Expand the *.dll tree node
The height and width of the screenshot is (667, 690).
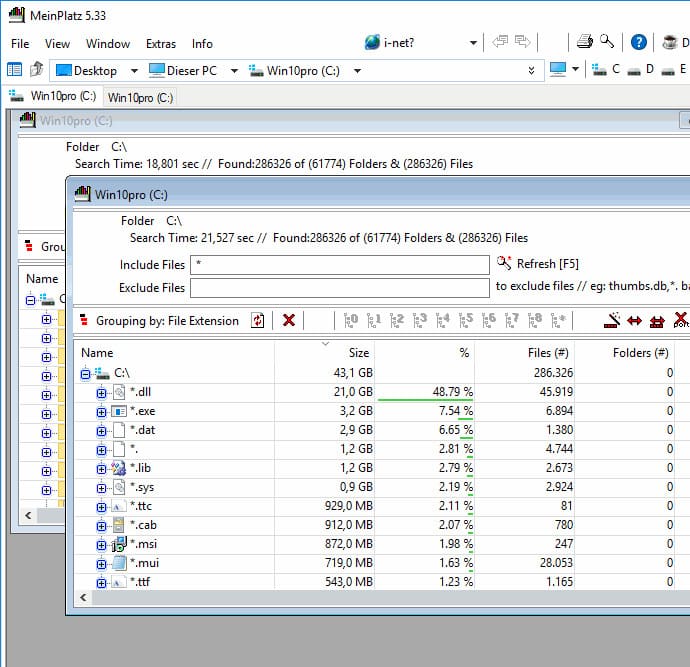[101, 392]
